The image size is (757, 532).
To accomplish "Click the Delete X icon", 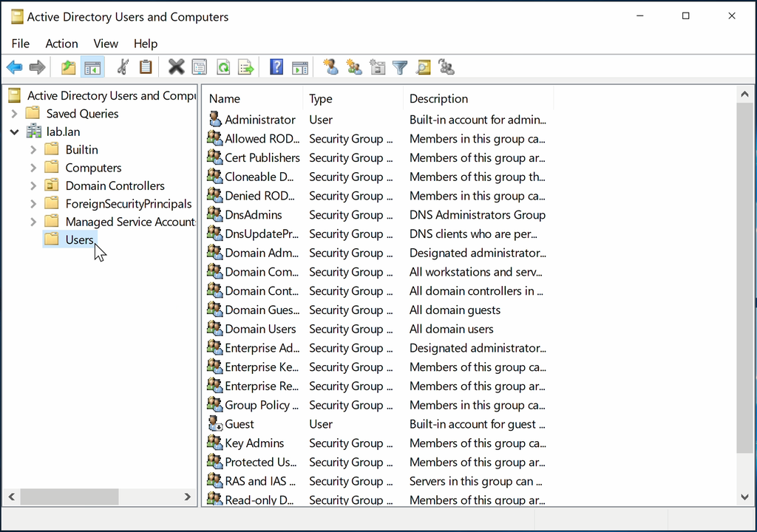I will 176,67.
